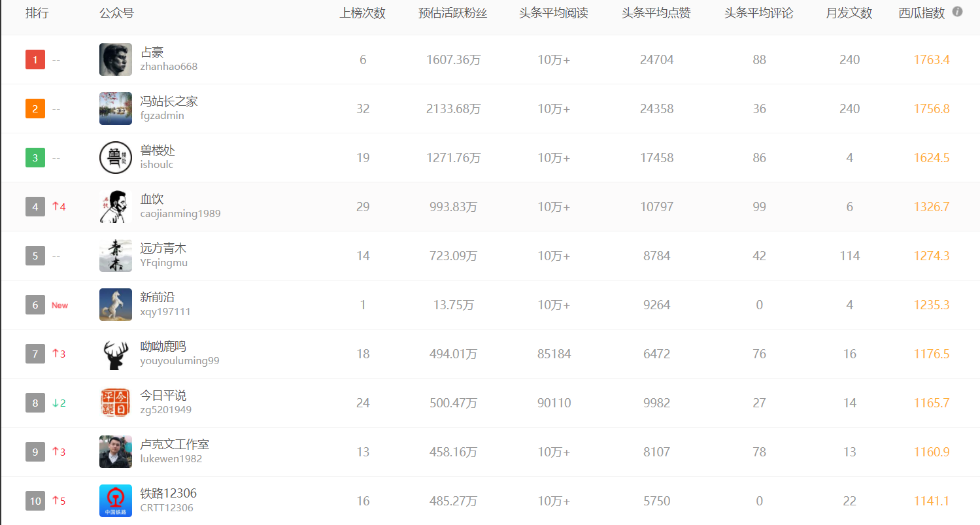Screen dimensions: 980x525
Task: Click the 铁路12306 account name
Action: [x=169, y=493]
